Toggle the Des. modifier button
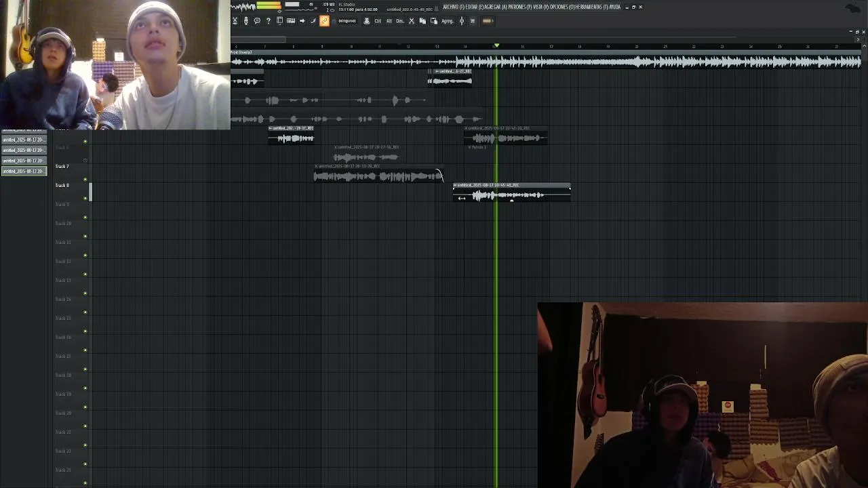The image size is (868, 488). (x=400, y=21)
